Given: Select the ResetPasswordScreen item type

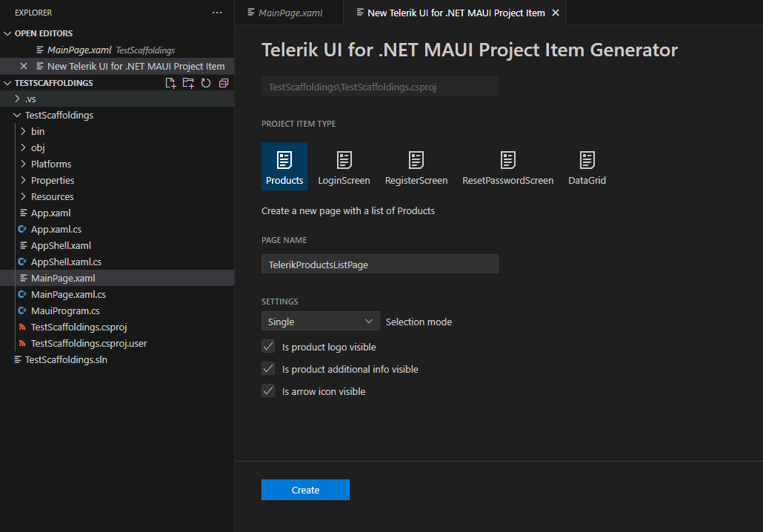Looking at the screenshot, I should (x=507, y=167).
